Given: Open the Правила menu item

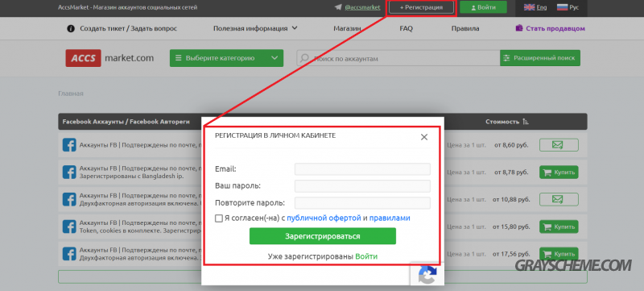Looking at the screenshot, I should pyautogui.click(x=465, y=28).
